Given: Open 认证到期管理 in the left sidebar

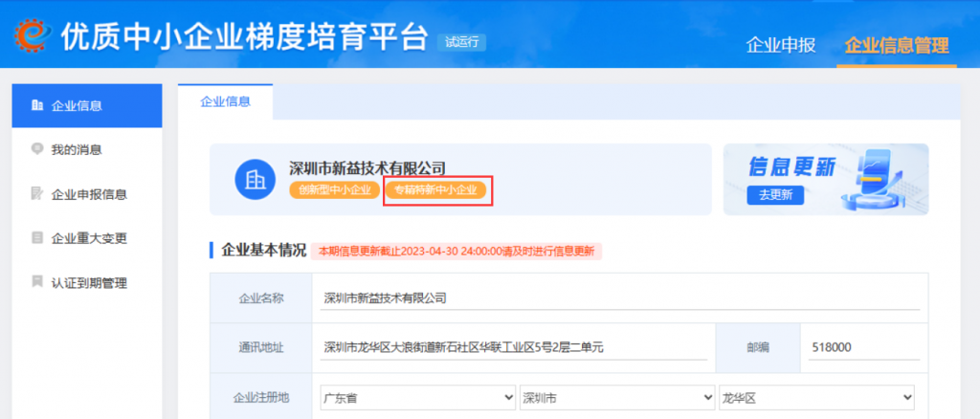Looking at the screenshot, I should point(87,283).
